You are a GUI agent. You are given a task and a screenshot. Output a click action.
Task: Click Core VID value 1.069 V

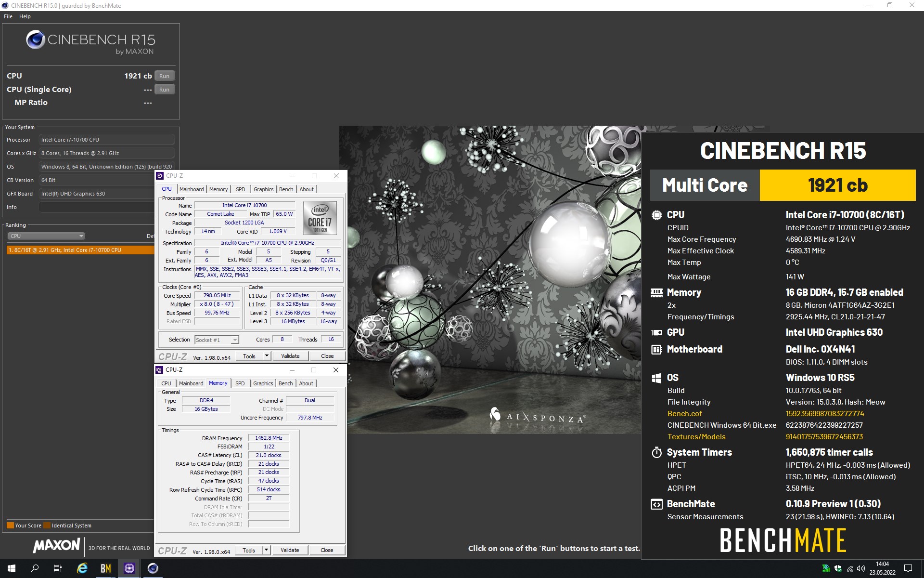(x=277, y=231)
